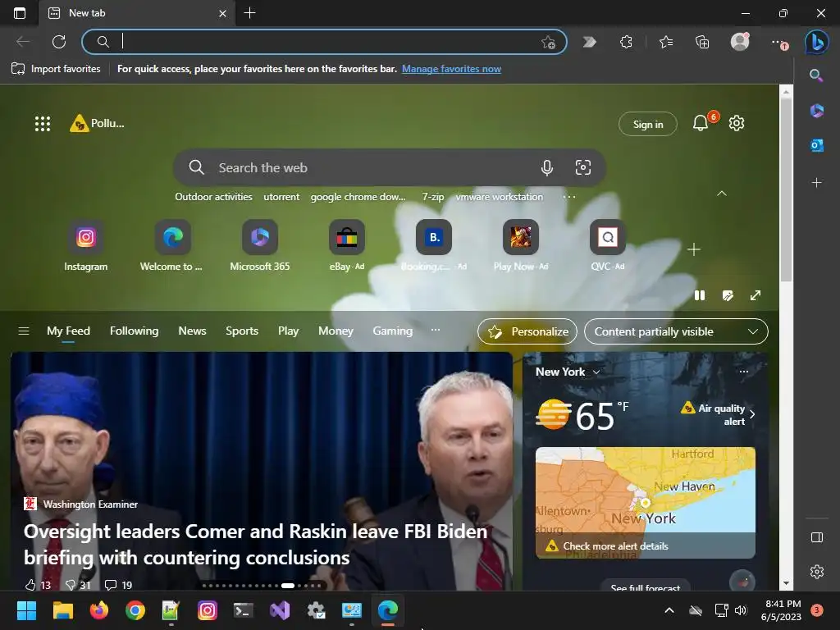The width and height of the screenshot is (840, 630).
Task: Open sidebar settings gear at bottom
Action: tap(816, 572)
